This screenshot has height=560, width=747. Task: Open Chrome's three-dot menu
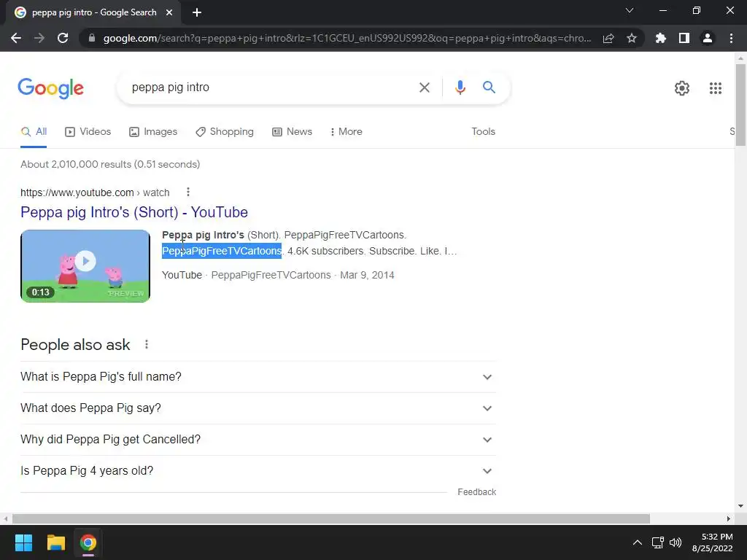point(731,38)
